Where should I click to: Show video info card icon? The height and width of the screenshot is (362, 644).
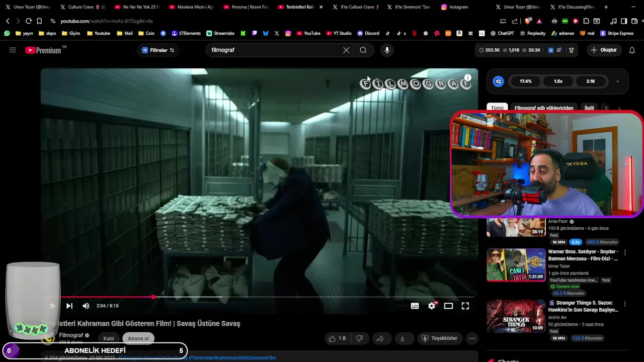pyautogui.click(x=467, y=77)
